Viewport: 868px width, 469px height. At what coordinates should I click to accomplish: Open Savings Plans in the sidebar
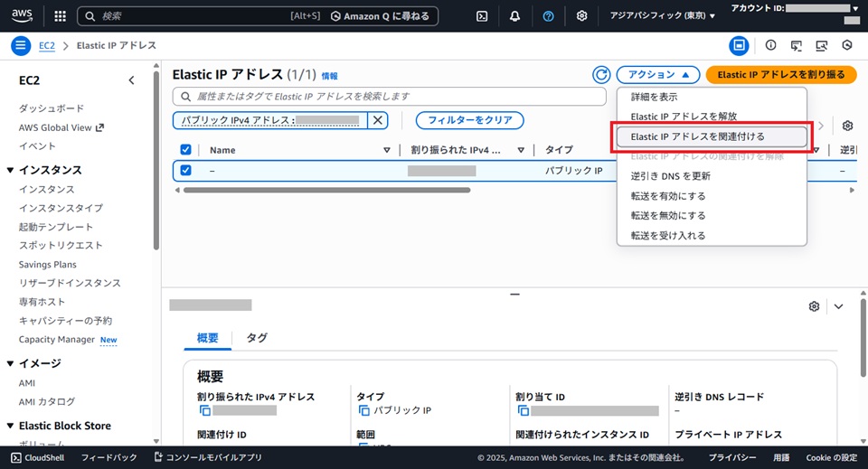[48, 265]
